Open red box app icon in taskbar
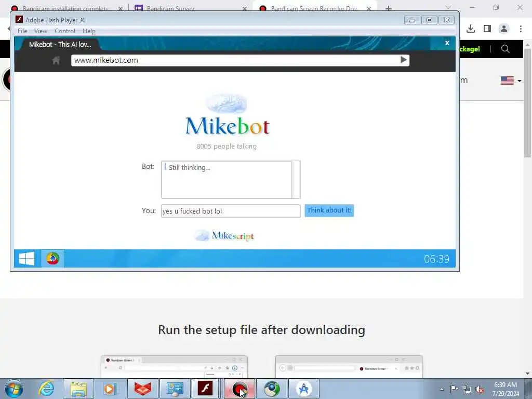Image resolution: width=532 pixels, height=399 pixels. (x=142, y=389)
